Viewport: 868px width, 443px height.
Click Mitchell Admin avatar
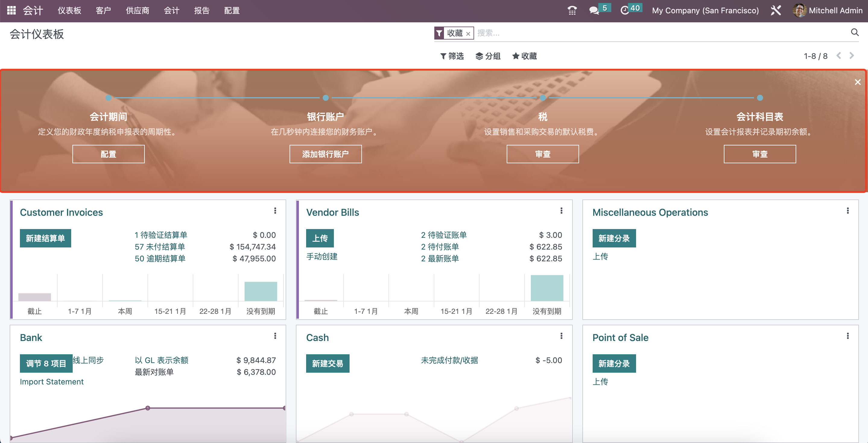pyautogui.click(x=799, y=11)
